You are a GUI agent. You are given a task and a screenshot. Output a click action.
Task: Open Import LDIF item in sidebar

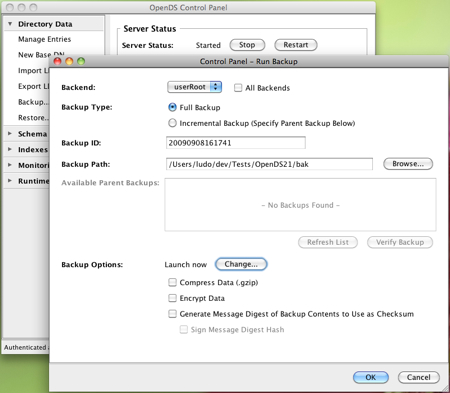pyautogui.click(x=33, y=70)
